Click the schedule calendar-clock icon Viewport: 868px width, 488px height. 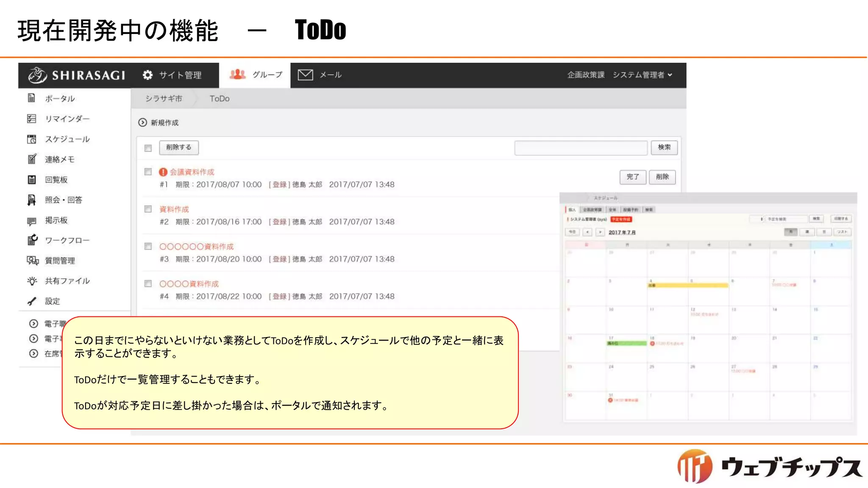32,139
